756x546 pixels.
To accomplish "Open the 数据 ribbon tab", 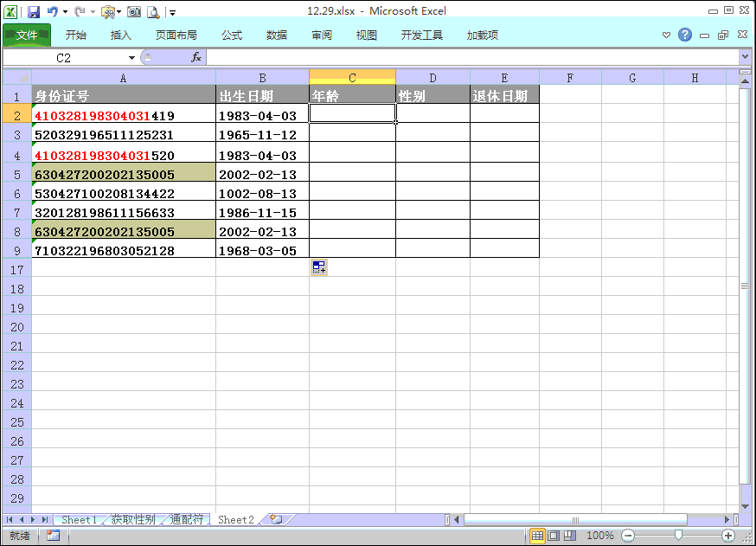I will pyautogui.click(x=277, y=35).
